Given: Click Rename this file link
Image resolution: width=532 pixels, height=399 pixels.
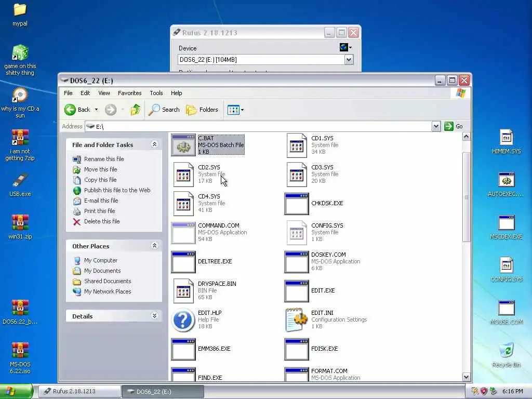Looking at the screenshot, I should pyautogui.click(x=104, y=159).
